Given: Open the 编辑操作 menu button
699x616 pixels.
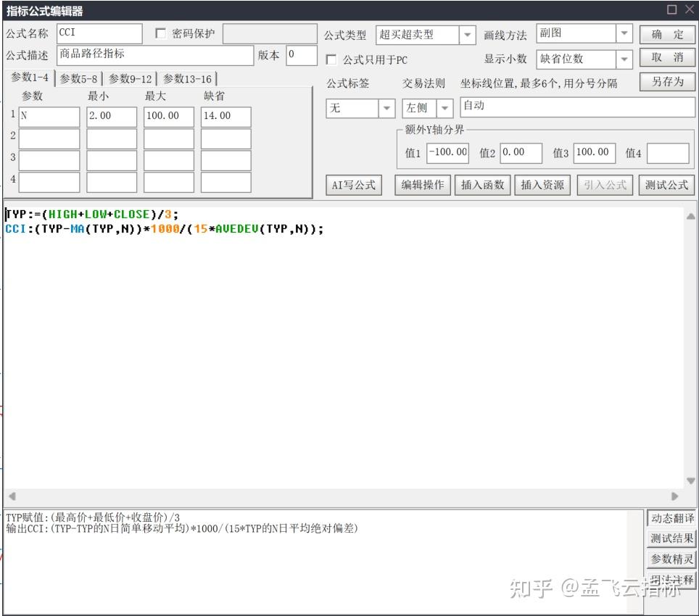Looking at the screenshot, I should [422, 185].
